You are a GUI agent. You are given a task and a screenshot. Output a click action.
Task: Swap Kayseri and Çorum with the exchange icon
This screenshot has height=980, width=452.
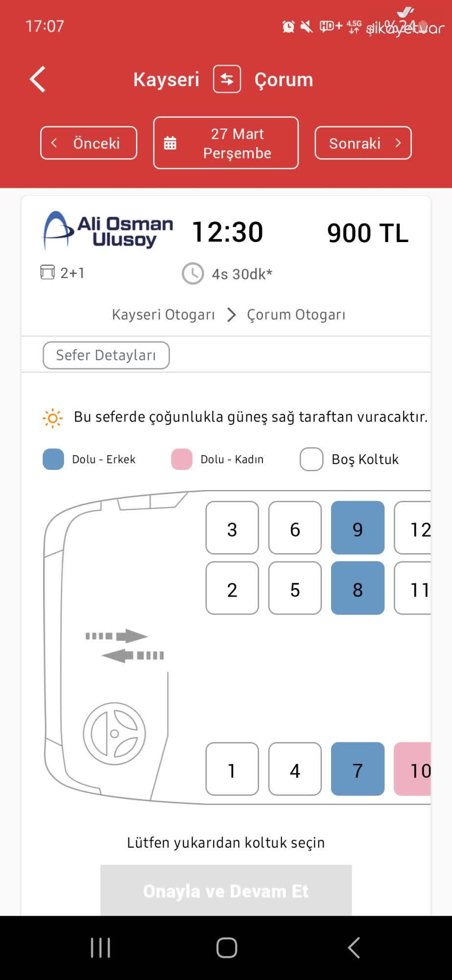coord(226,79)
